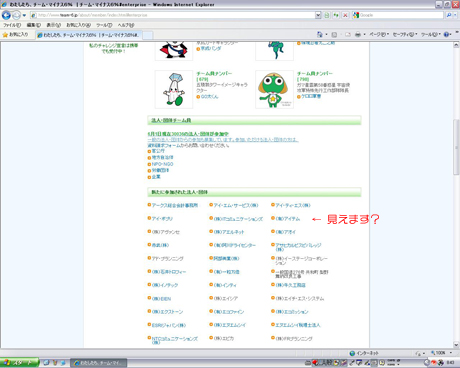Image resolution: width=460 pixels, height=368 pixels.
Task: Click the Forward navigation arrow
Action: pos(16,15)
